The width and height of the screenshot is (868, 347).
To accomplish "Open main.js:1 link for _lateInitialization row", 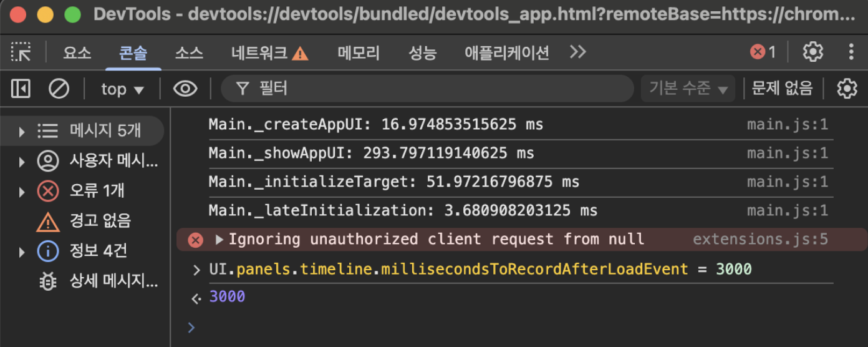I will [788, 211].
